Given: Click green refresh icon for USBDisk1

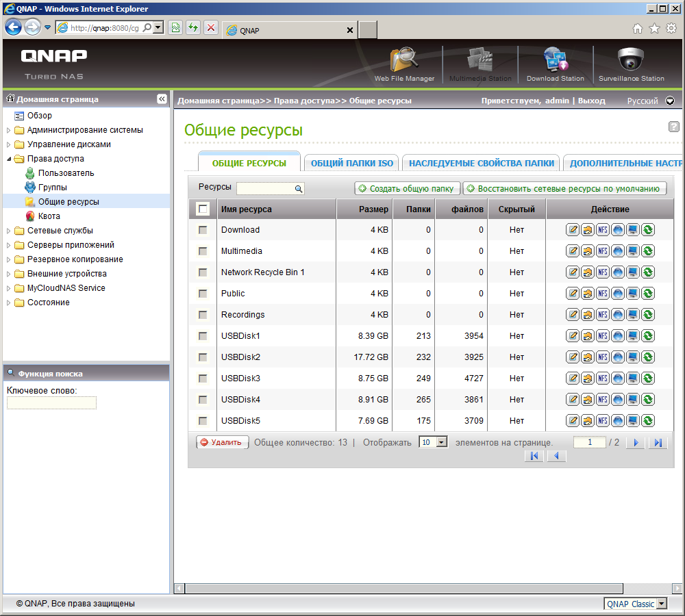Looking at the screenshot, I should (648, 336).
